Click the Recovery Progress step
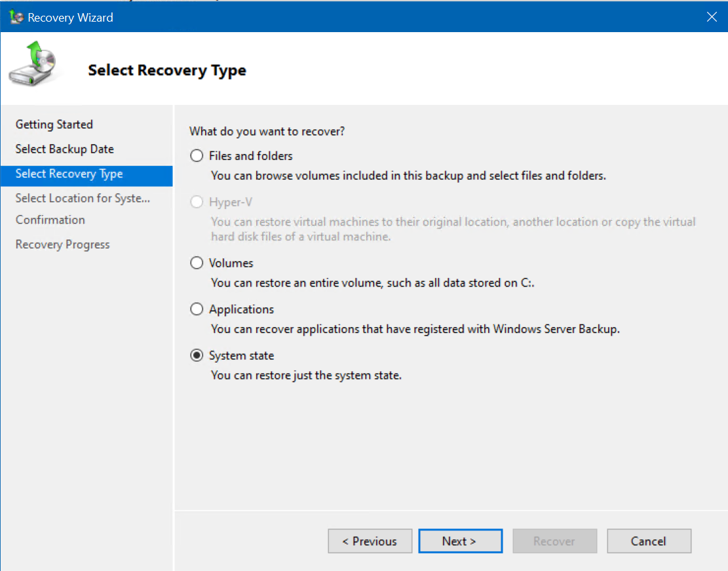Screen dimensions: 728x571 click(62, 244)
